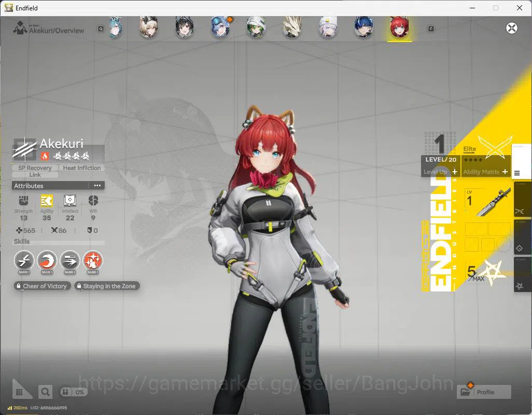Click the Elite crossed-swords emblem

[x=495, y=147]
